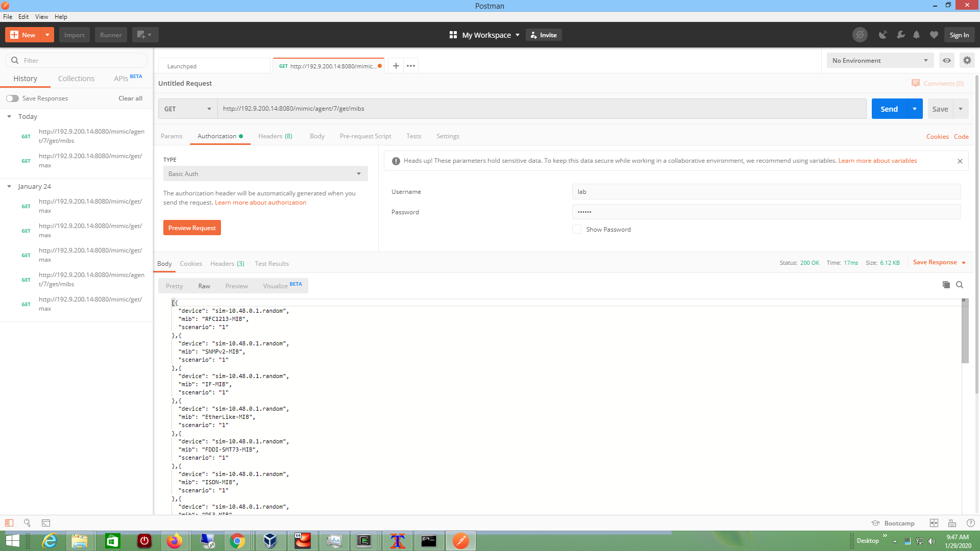
Task: Click the New button plus icon
Action: [x=14, y=35]
